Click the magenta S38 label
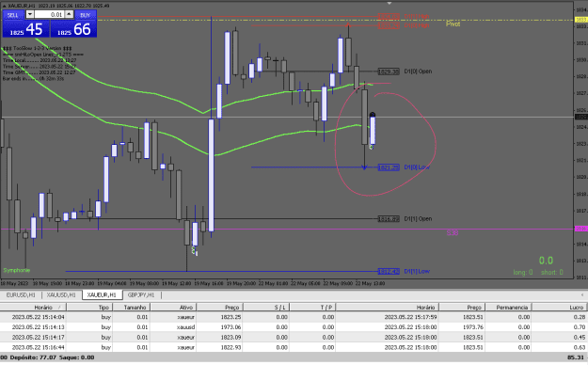Image resolution: width=588 pixels, height=365 pixels. tap(453, 233)
